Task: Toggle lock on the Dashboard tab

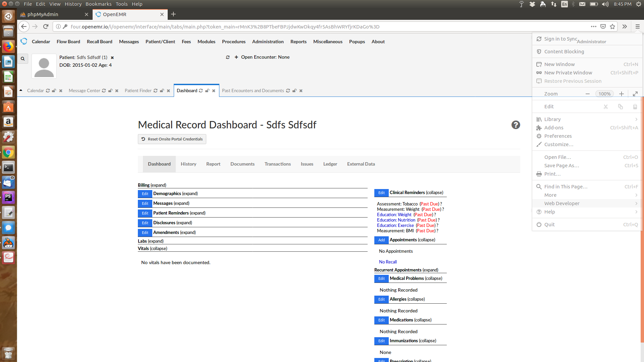Action: (x=207, y=91)
